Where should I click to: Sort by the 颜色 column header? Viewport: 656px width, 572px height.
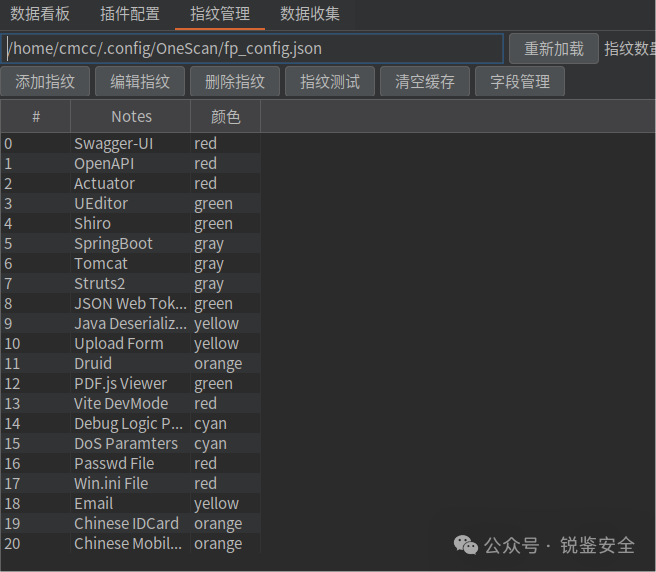(226, 116)
